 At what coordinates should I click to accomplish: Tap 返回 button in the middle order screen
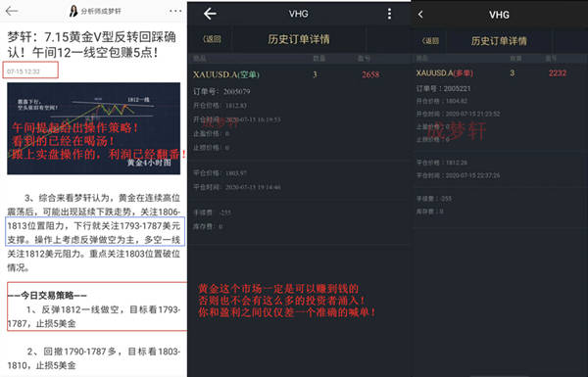[x=212, y=39]
